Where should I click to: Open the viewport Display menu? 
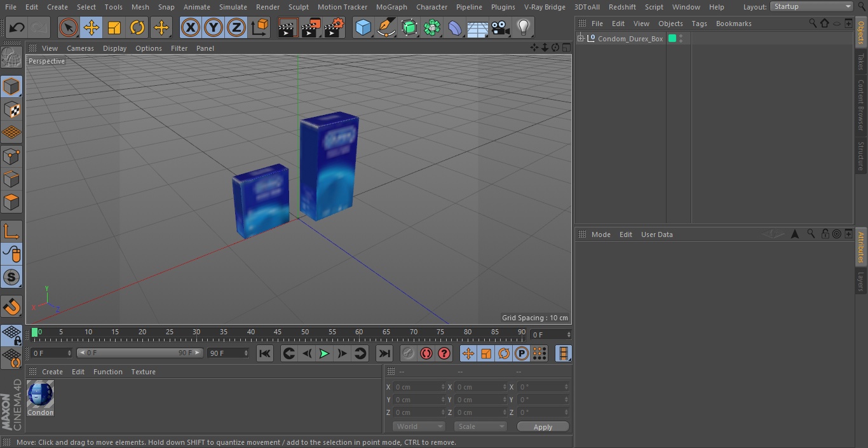[x=114, y=48]
